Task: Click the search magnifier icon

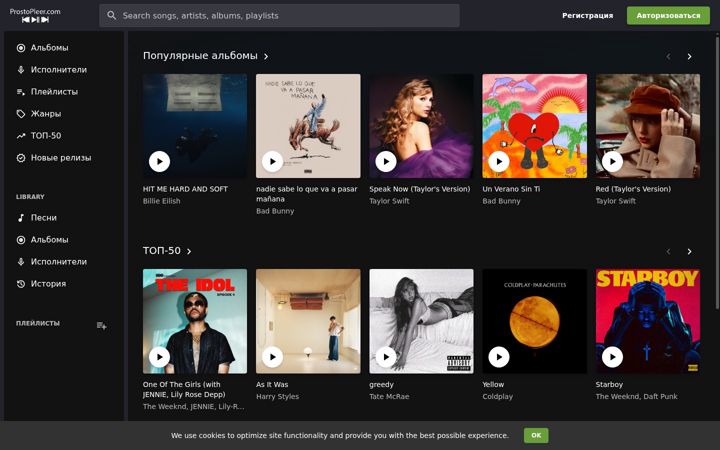Action: [112, 16]
